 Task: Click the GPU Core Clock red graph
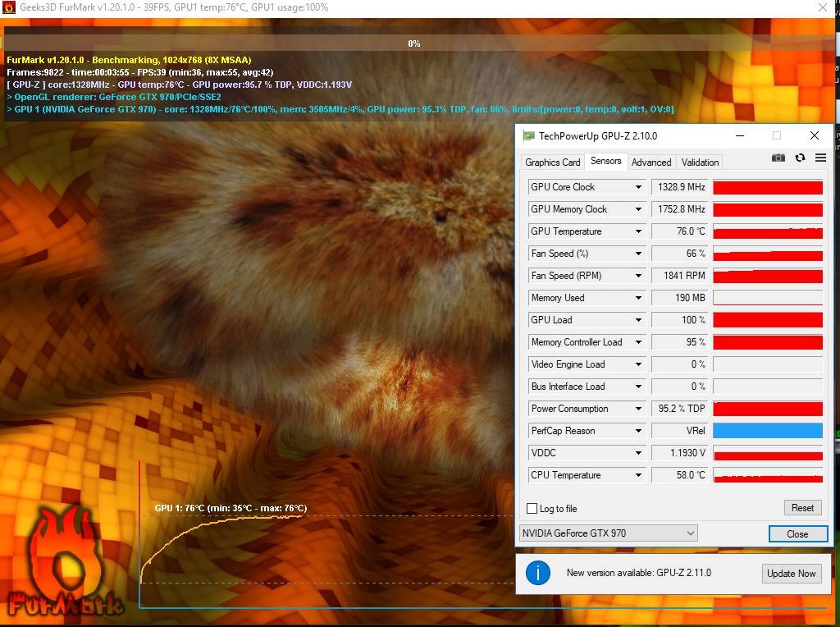[x=768, y=187]
